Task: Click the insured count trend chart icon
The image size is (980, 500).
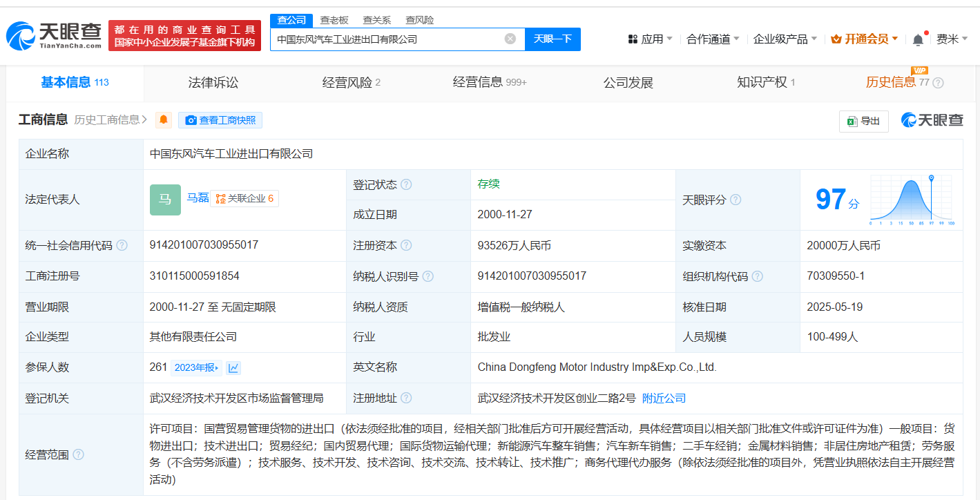Action: 233,368
